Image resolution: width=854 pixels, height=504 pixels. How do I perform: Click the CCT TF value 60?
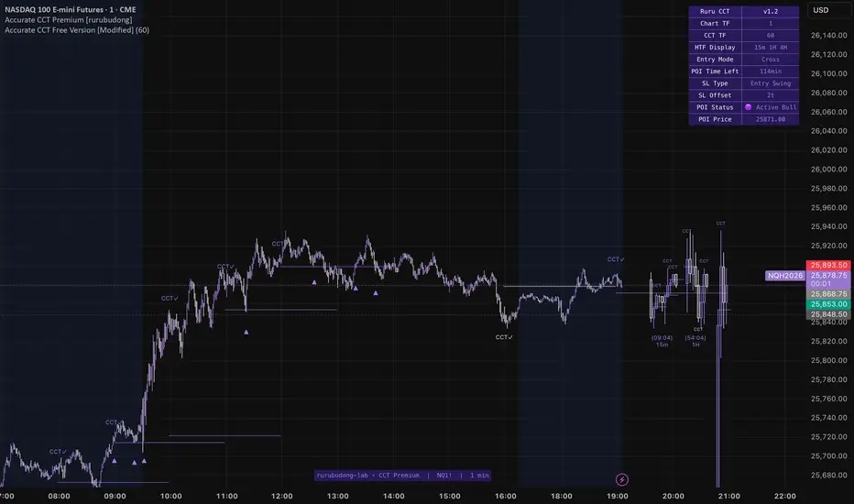click(x=770, y=36)
